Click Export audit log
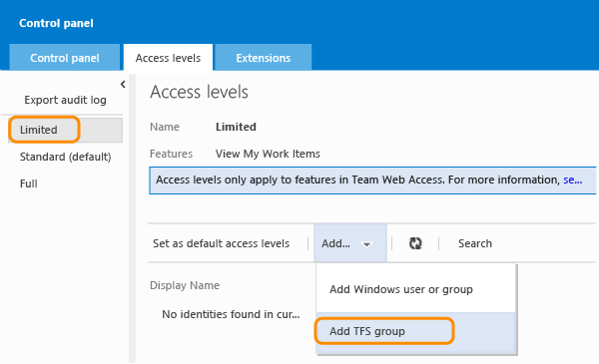This screenshot has height=364, width=599. [x=65, y=100]
